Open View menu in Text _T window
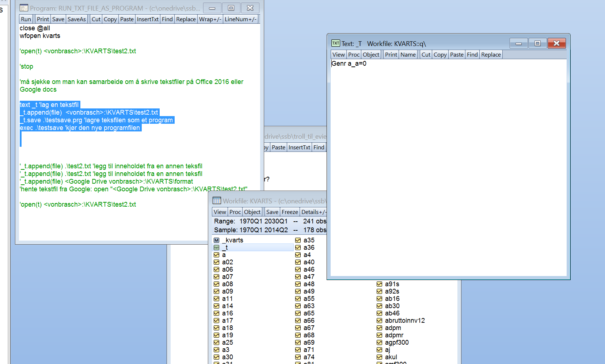 point(338,54)
